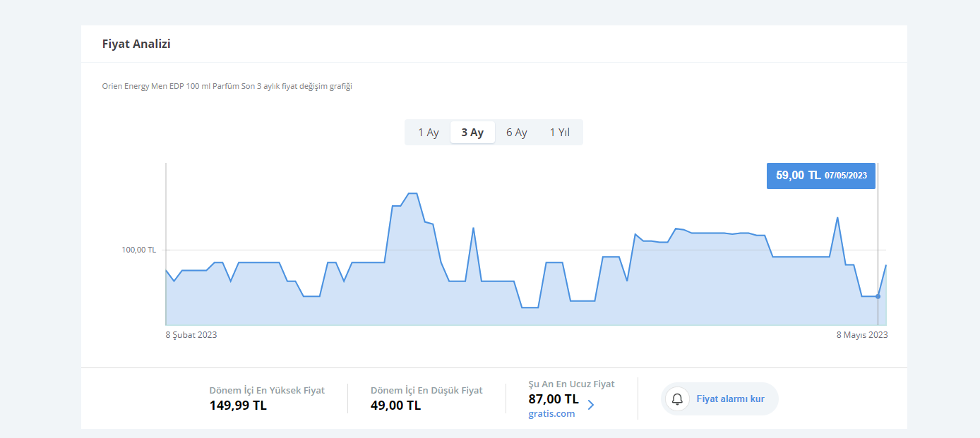The image size is (980, 438).
Task: Click the 59,00 TL tooltip box
Action: [x=821, y=176]
